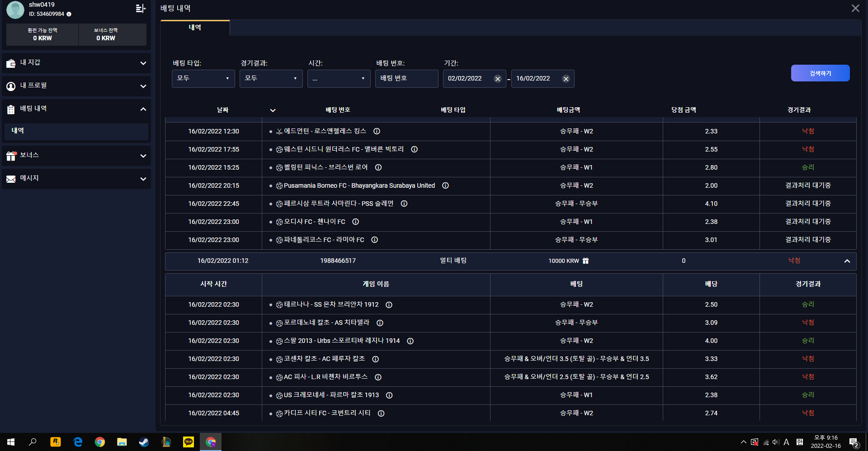Image resolution: width=868 pixels, height=451 pixels.
Task: Open Windows taskbar search
Action: tap(33, 442)
